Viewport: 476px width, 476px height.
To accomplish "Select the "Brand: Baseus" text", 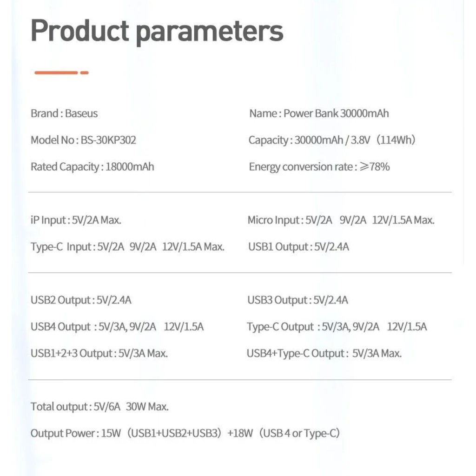I will click(64, 113).
